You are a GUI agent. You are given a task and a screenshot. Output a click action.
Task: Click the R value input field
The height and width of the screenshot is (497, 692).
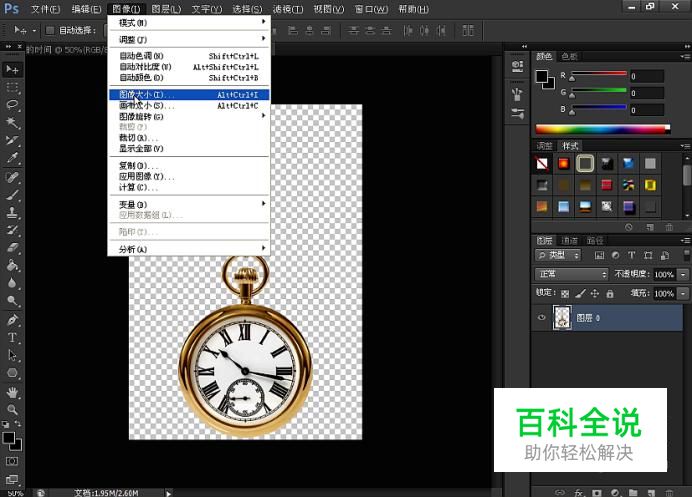(646, 76)
